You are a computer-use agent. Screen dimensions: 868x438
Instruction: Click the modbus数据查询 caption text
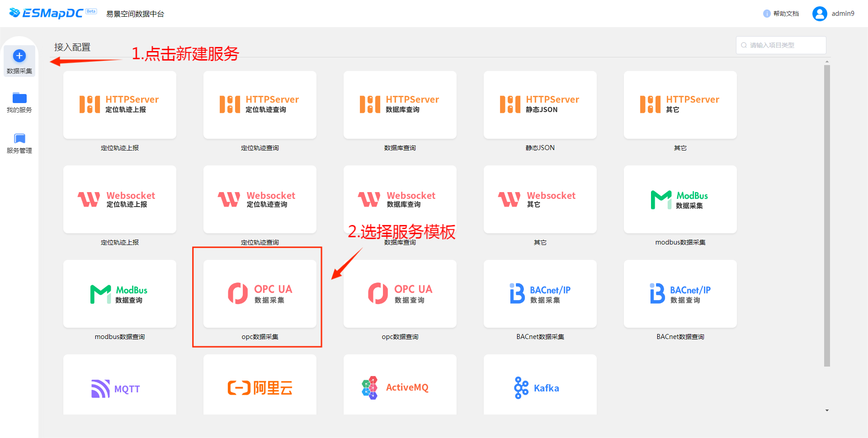(x=120, y=337)
